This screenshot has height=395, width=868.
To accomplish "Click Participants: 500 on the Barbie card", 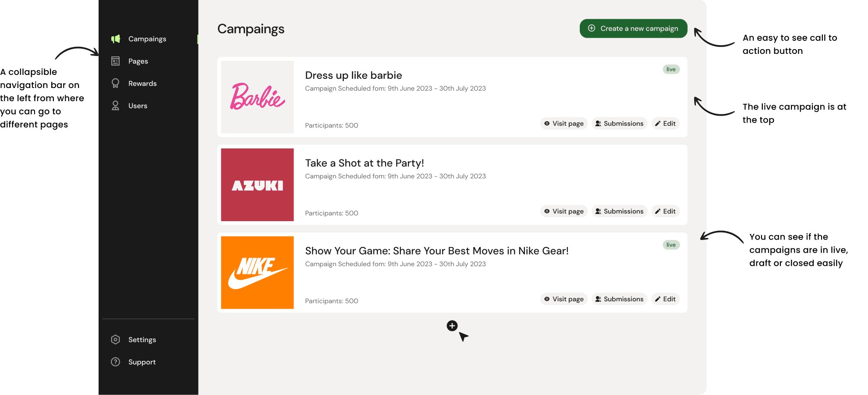I will pos(332,125).
